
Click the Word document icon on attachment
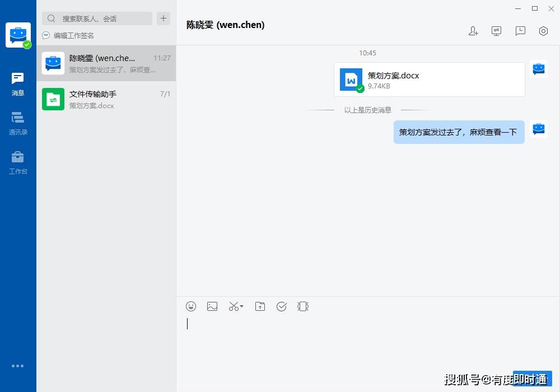point(351,80)
